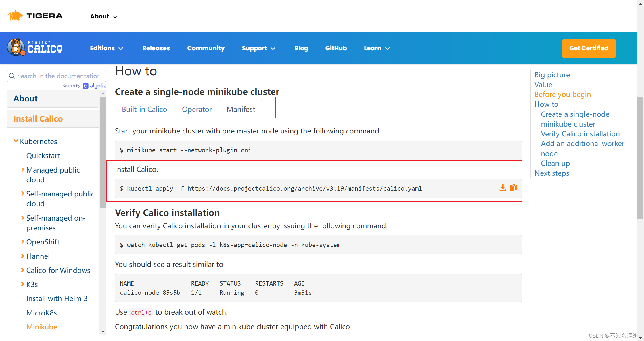Viewport: 644px width, 341px height.
Task: Click the ctrl+c inline code
Action: pos(141,313)
